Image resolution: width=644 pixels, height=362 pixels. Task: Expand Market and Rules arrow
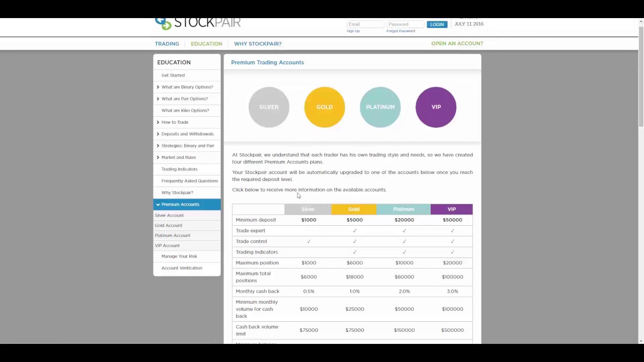click(158, 157)
